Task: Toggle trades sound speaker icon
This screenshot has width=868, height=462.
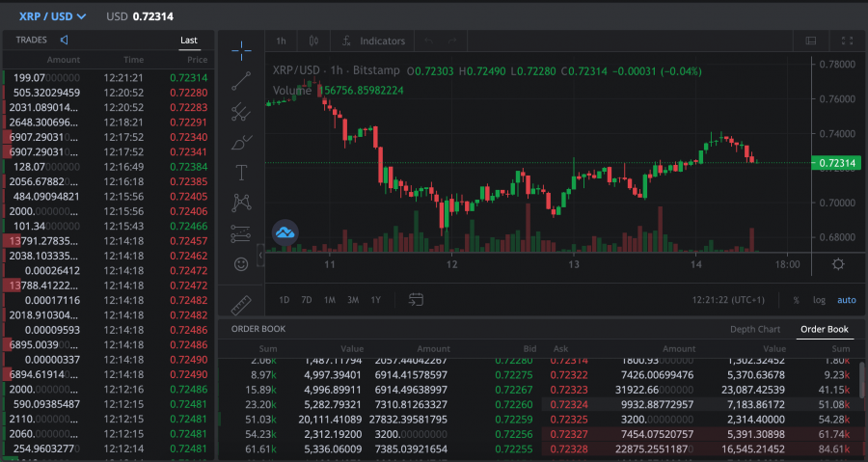Action: point(64,41)
